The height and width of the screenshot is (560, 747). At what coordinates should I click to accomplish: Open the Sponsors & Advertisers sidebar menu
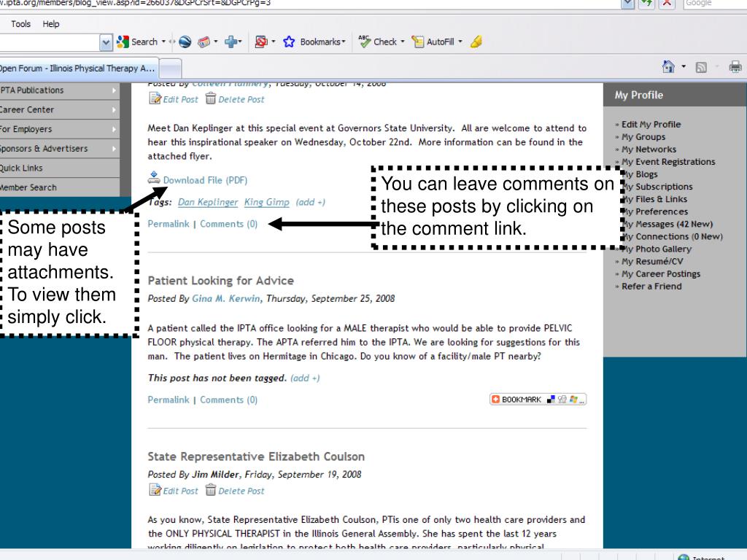59,149
